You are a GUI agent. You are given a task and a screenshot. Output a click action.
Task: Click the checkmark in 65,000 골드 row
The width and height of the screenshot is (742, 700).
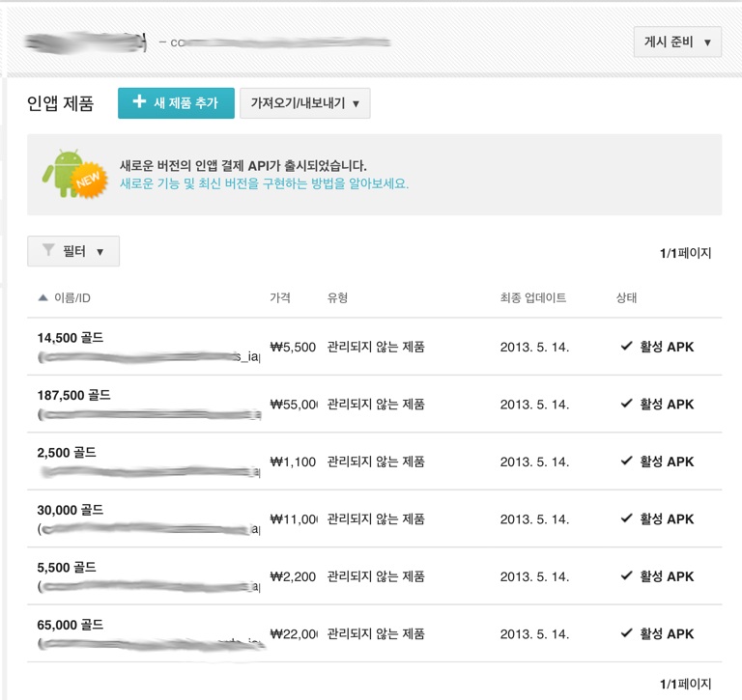(x=627, y=633)
